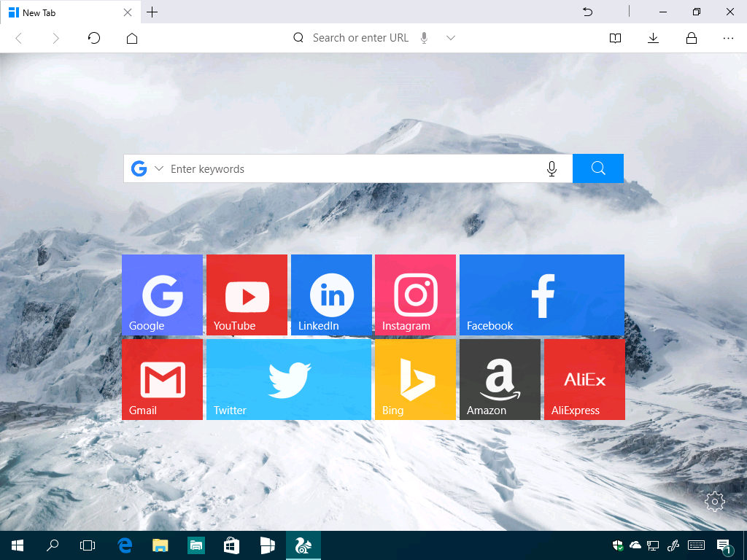The height and width of the screenshot is (560, 747).
Task: Open the AliExpress speed dial tile
Action: pos(584,379)
